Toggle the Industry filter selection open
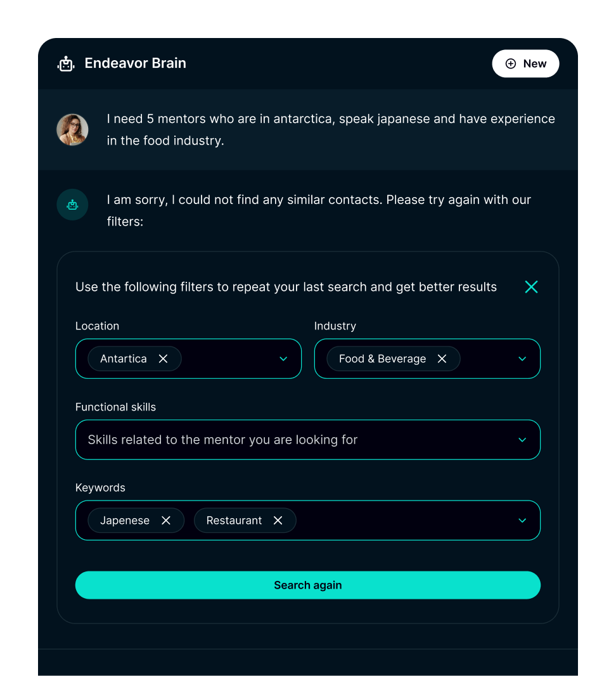616x676 pixels. pyautogui.click(x=522, y=359)
